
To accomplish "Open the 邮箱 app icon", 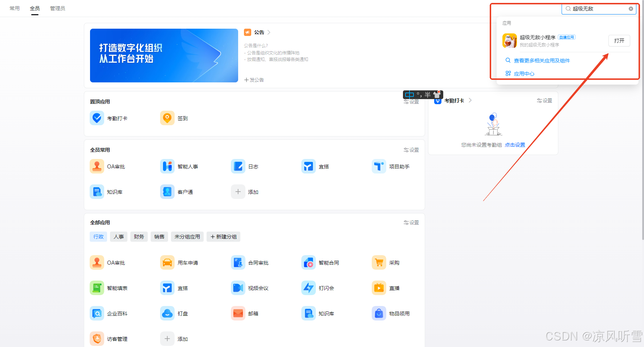I will click(x=238, y=313).
